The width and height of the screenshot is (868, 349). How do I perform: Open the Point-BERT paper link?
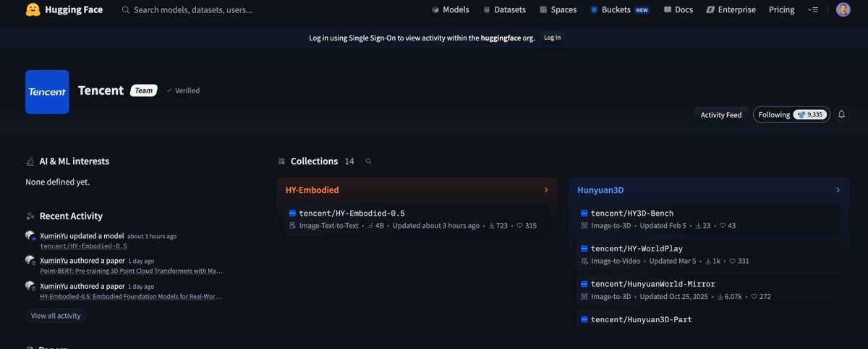tap(131, 271)
